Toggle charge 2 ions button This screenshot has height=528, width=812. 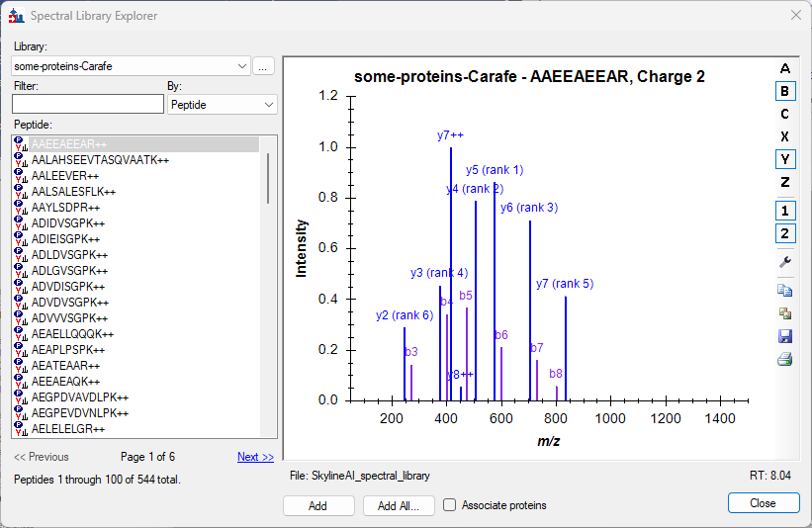coord(785,233)
